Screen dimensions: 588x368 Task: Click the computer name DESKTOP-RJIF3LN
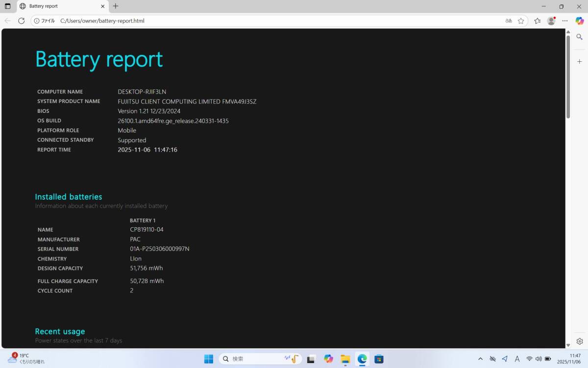pyautogui.click(x=142, y=92)
